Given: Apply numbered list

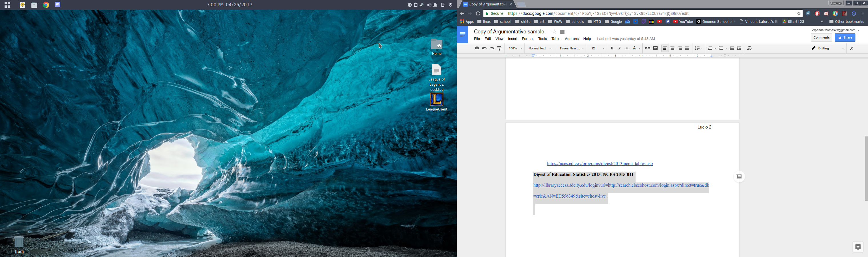Looking at the screenshot, I should pos(710,48).
